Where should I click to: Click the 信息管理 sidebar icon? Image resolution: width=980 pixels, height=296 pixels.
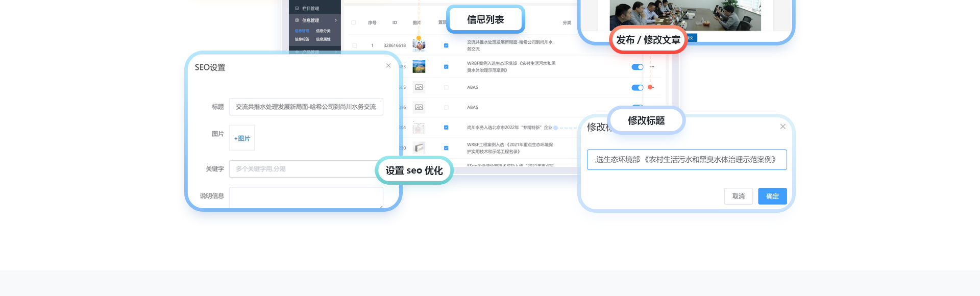(x=297, y=20)
